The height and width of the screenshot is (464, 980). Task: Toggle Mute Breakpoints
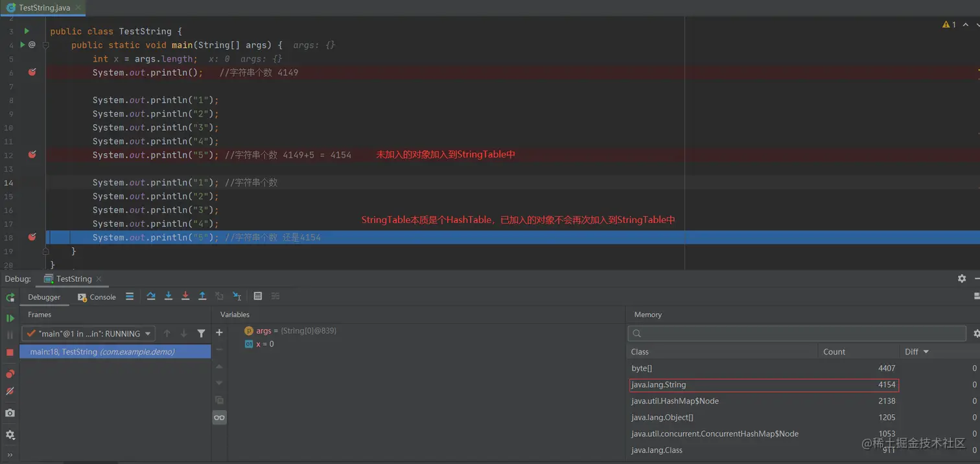click(10, 391)
